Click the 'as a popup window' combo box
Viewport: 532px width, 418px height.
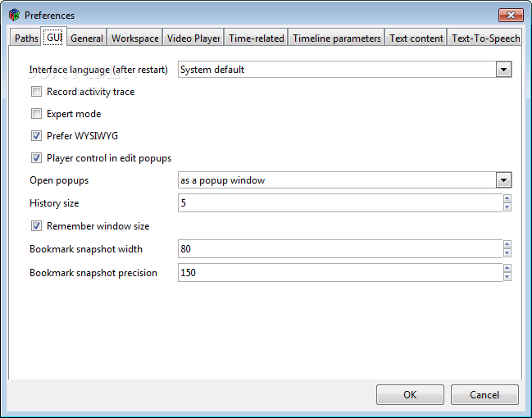pos(345,180)
